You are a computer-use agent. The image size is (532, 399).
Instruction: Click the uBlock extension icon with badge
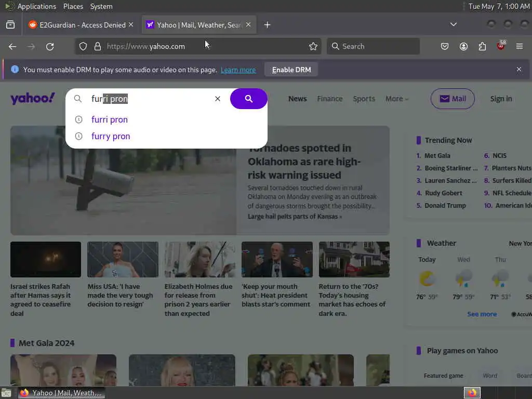[501, 46]
